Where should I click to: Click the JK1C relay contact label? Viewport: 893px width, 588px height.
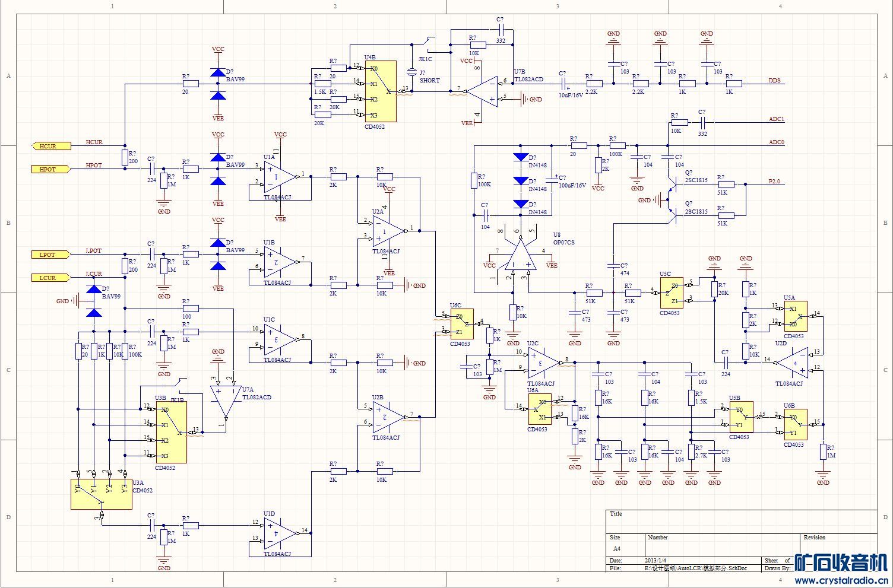[426, 59]
